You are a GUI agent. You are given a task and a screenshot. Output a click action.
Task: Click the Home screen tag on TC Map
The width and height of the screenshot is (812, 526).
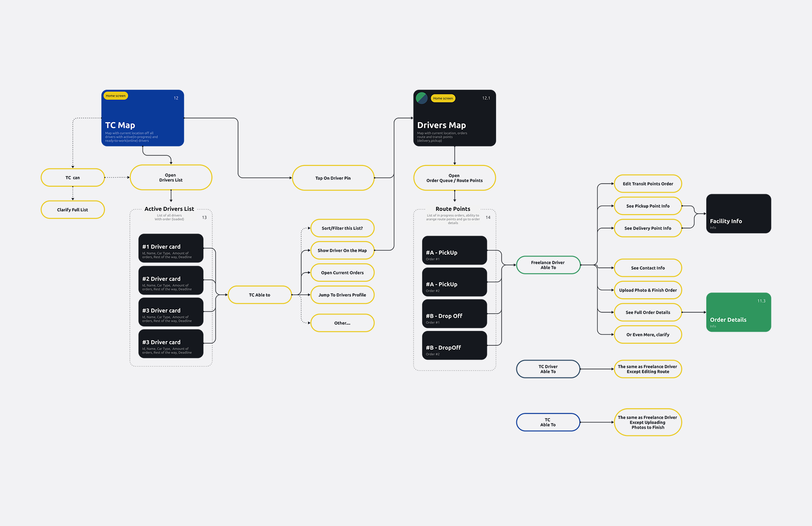(x=115, y=96)
